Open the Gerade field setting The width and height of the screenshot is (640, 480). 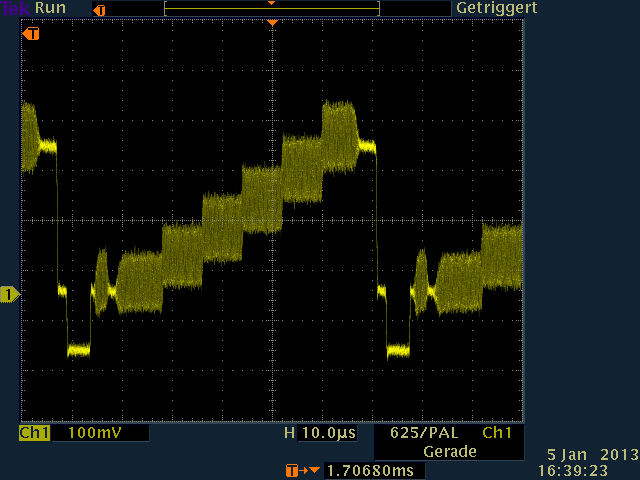point(449,451)
